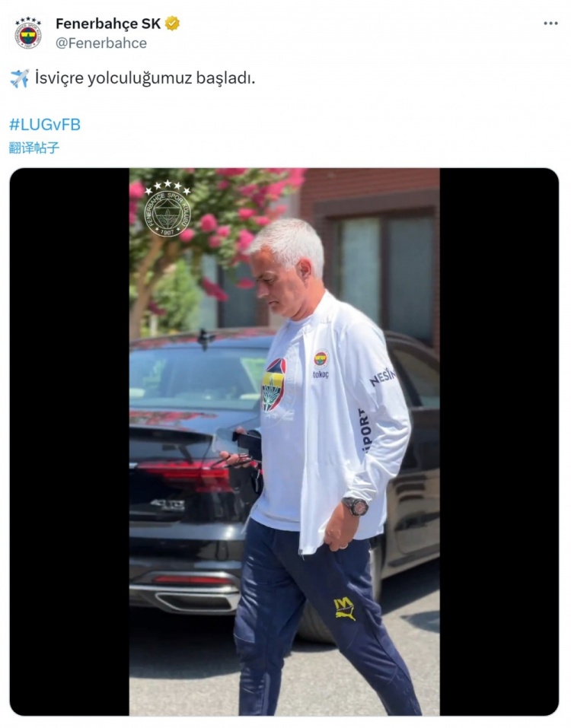Open the #LUGvFB hashtag

(45, 125)
